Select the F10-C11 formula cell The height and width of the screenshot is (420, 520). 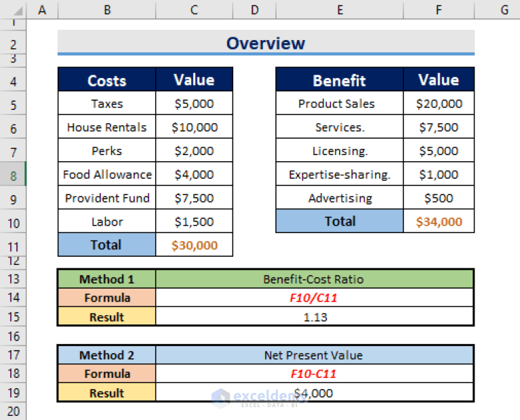tap(315, 373)
